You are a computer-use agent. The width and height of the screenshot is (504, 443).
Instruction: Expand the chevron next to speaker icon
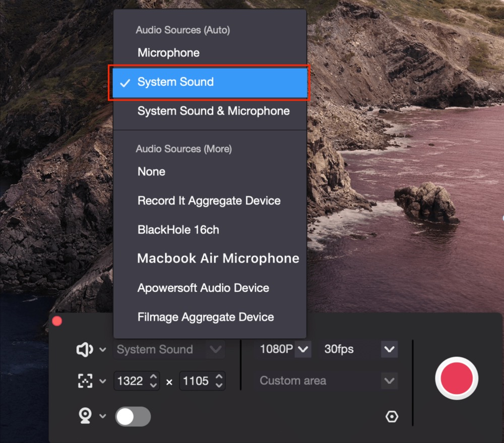pos(102,349)
